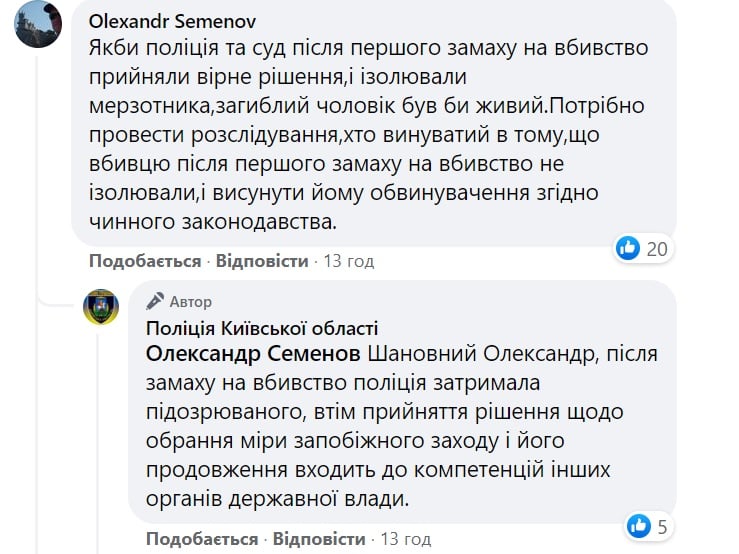Click the Автор label above the police reply
The image size is (739, 554).
190,302
